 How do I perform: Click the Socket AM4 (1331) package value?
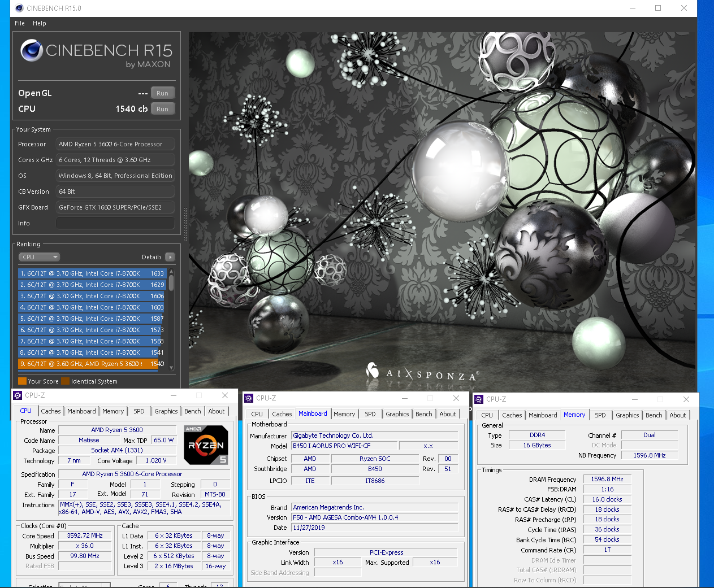coord(117,450)
